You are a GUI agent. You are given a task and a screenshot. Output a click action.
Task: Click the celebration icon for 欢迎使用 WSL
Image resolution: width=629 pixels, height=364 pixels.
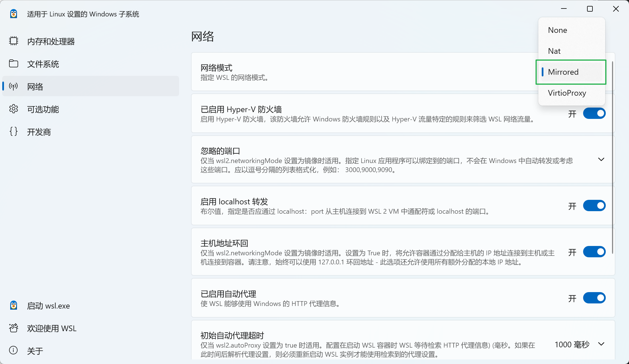pos(13,328)
